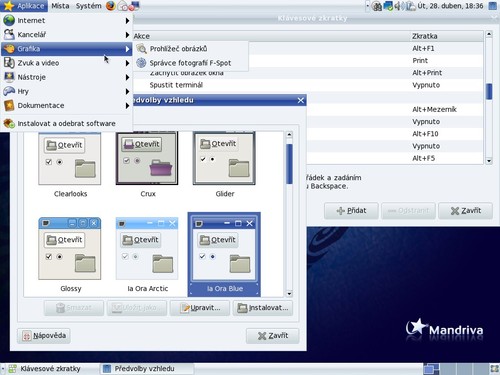Toggle the checkbox in Ia Ora Blue preview
Image resolution: width=500 pixels, height=375 pixels.
[x=202, y=256]
